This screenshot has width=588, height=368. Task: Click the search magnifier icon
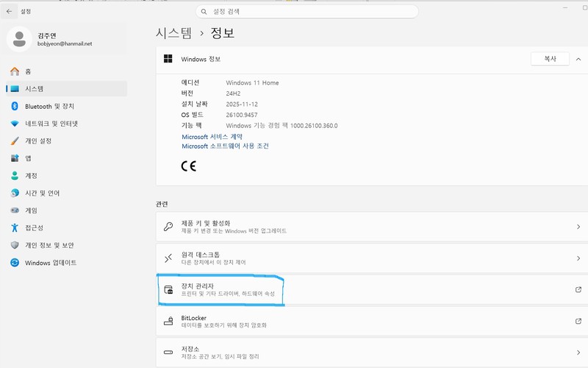204,12
